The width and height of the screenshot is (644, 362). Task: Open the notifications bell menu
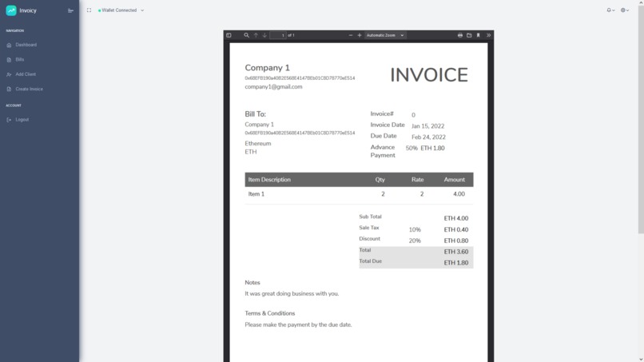pos(610,10)
